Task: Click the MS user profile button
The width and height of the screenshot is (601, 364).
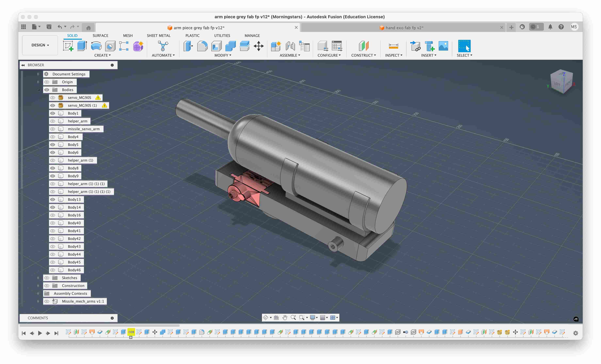Action: 574,27
